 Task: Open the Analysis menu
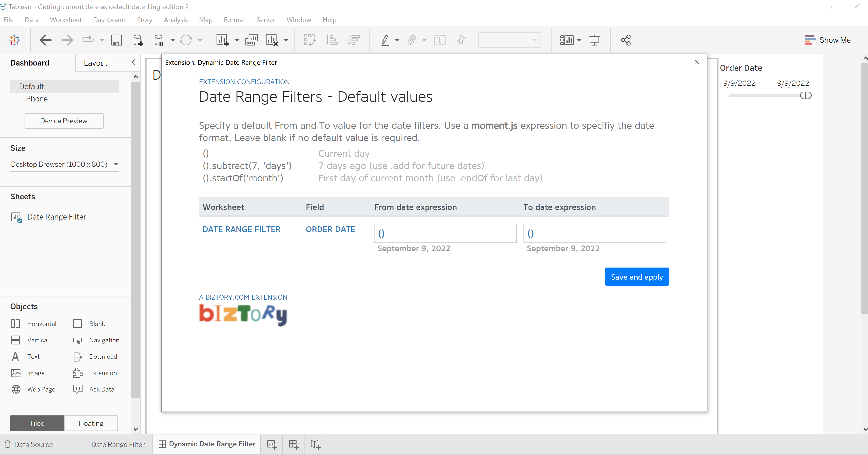click(x=176, y=20)
